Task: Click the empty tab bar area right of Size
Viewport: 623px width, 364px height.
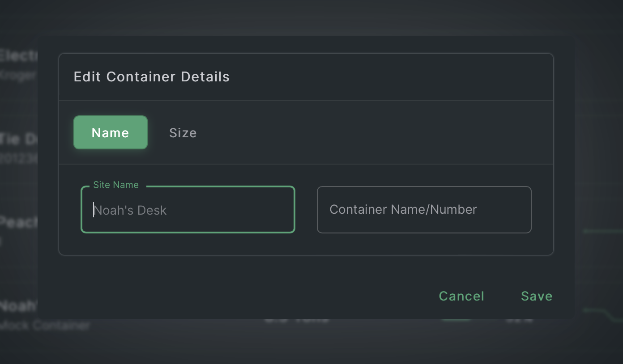Action: pos(371,133)
